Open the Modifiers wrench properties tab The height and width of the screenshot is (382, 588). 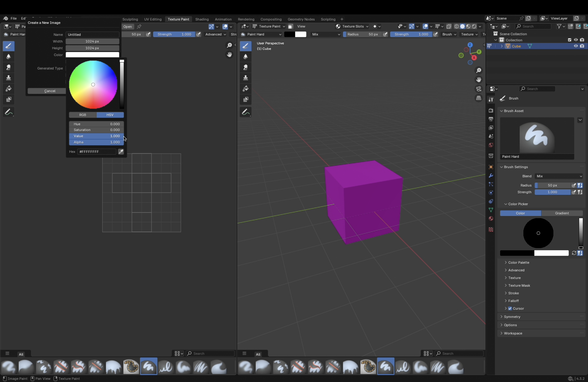coord(491,176)
